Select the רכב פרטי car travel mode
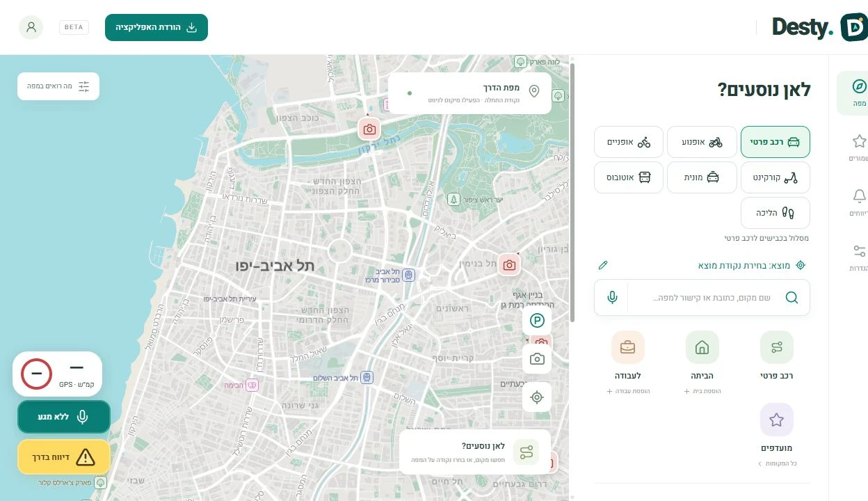The width and height of the screenshot is (868, 501). (x=775, y=142)
